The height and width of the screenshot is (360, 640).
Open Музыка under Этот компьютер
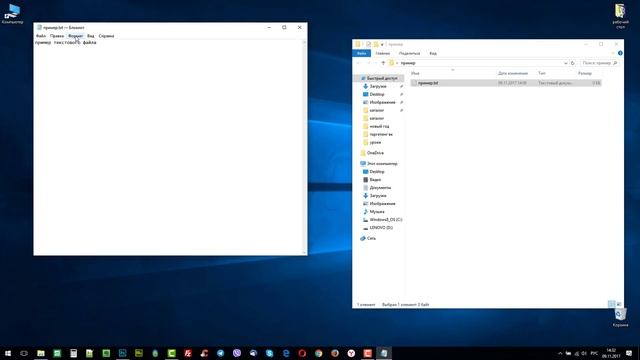pyautogui.click(x=376, y=211)
